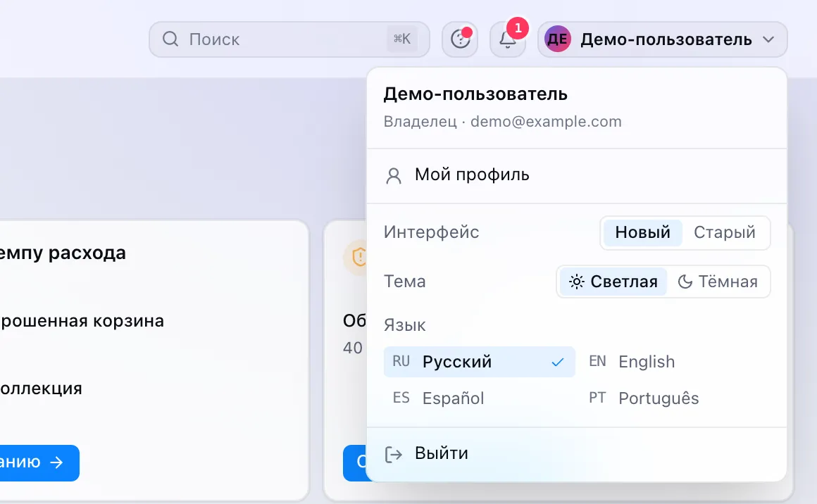
Task: Click the search magnifier icon
Action: coord(170,39)
